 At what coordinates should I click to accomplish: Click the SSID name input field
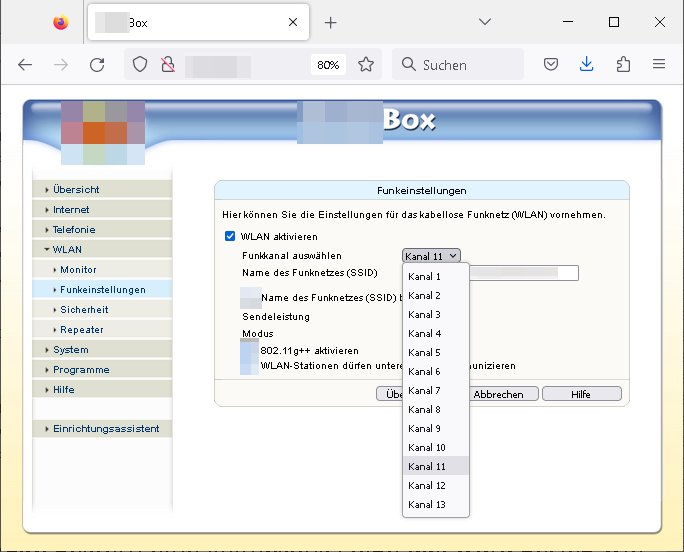click(523, 273)
